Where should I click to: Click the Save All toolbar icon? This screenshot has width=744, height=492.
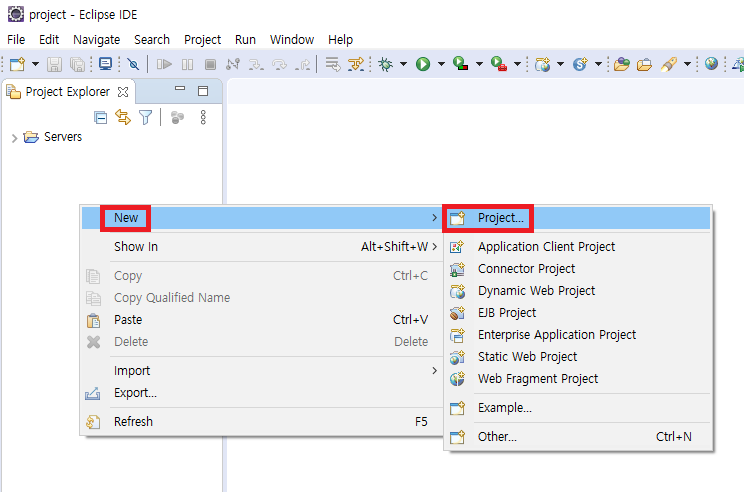click(77, 64)
